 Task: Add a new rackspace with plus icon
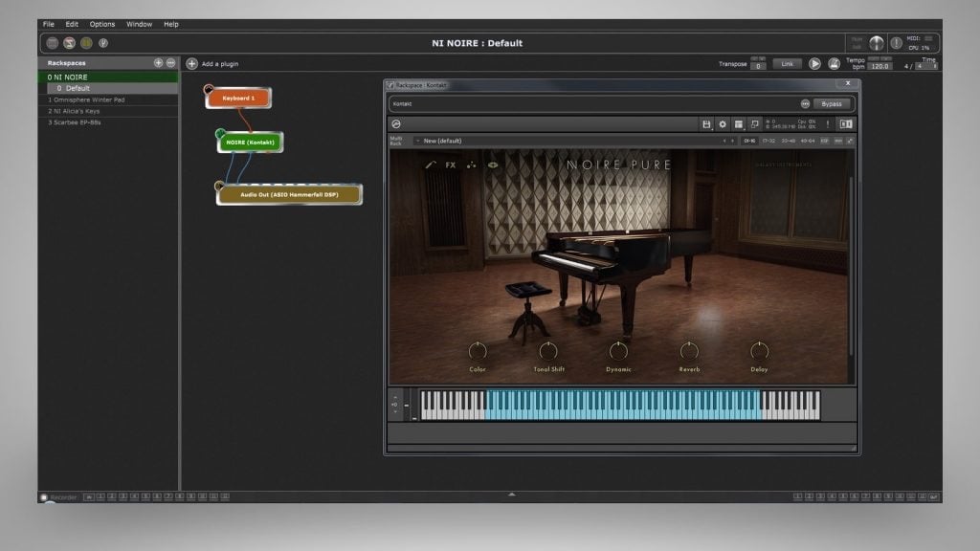(x=158, y=63)
